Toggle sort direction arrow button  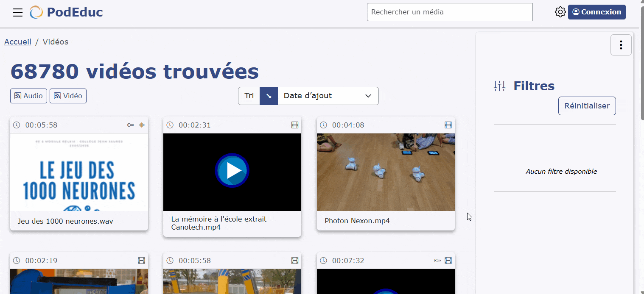(x=269, y=96)
